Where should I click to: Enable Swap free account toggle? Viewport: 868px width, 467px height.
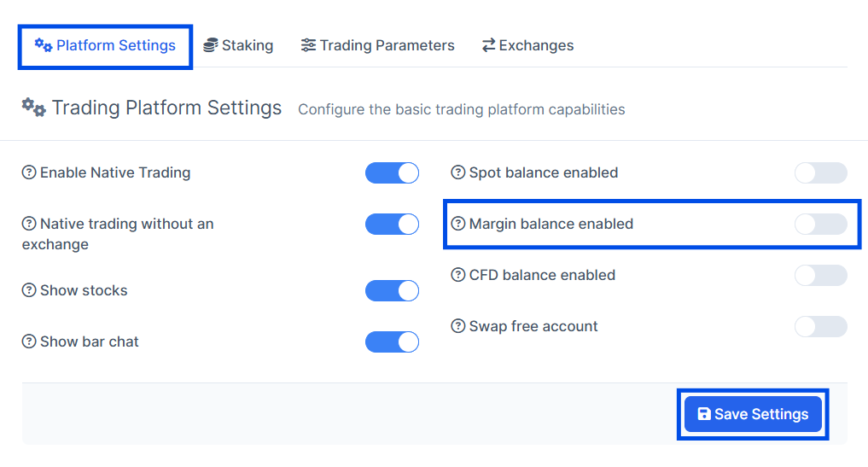point(820,326)
